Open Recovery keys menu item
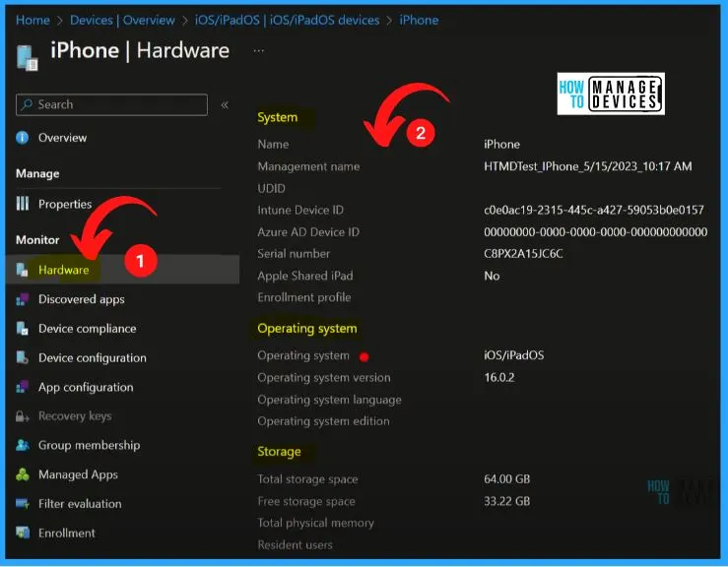Viewport: 728px width, 567px height. point(75,416)
